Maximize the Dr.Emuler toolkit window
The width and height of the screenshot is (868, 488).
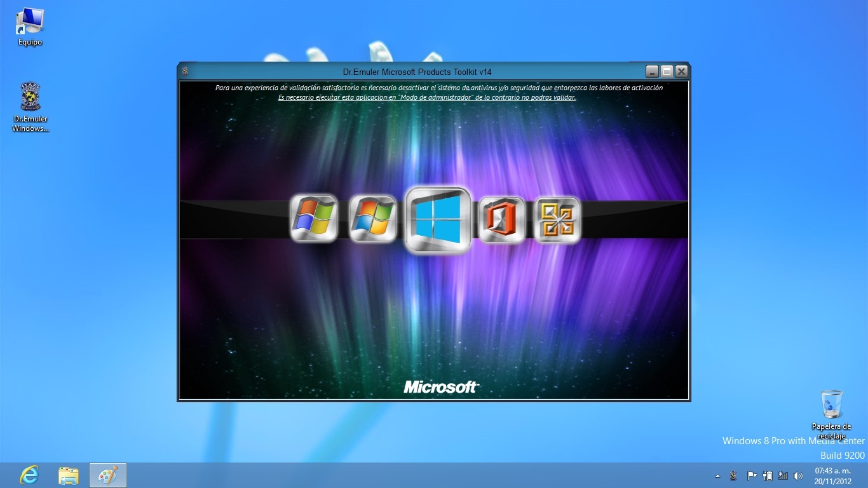tap(667, 71)
